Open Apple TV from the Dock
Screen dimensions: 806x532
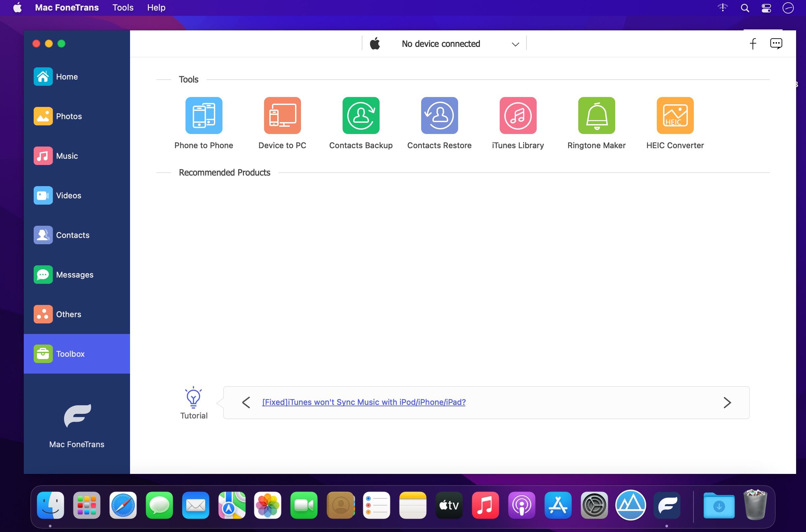click(x=449, y=505)
